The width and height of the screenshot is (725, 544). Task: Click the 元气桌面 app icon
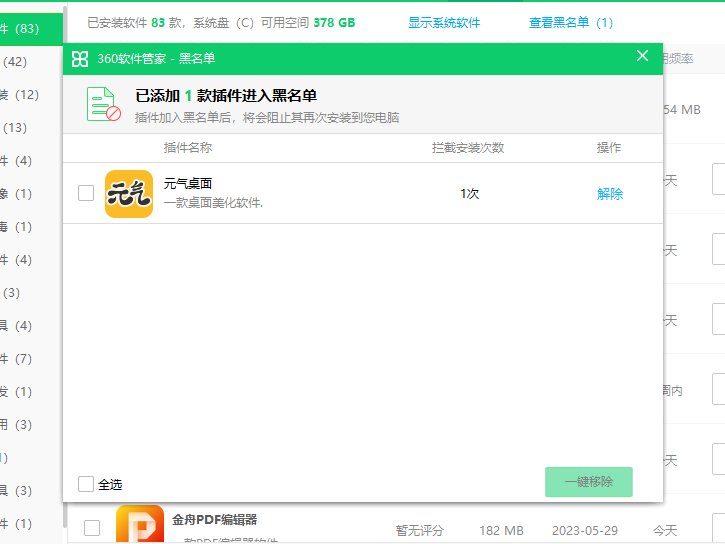(129, 194)
